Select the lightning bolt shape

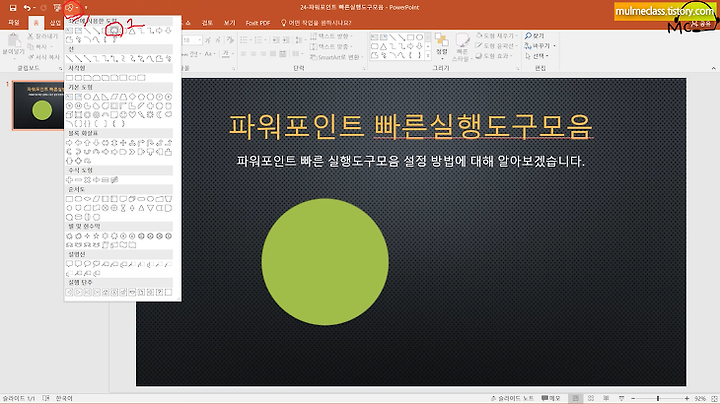click(141, 114)
